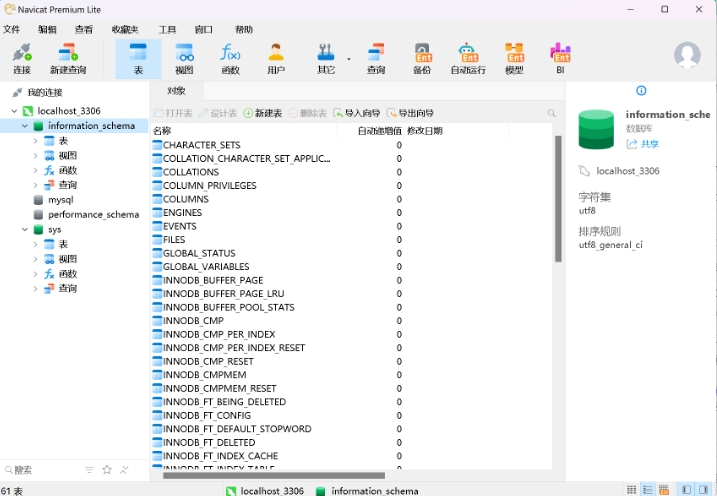Collapse the information_schema database node
717x496 pixels.
[25, 126]
